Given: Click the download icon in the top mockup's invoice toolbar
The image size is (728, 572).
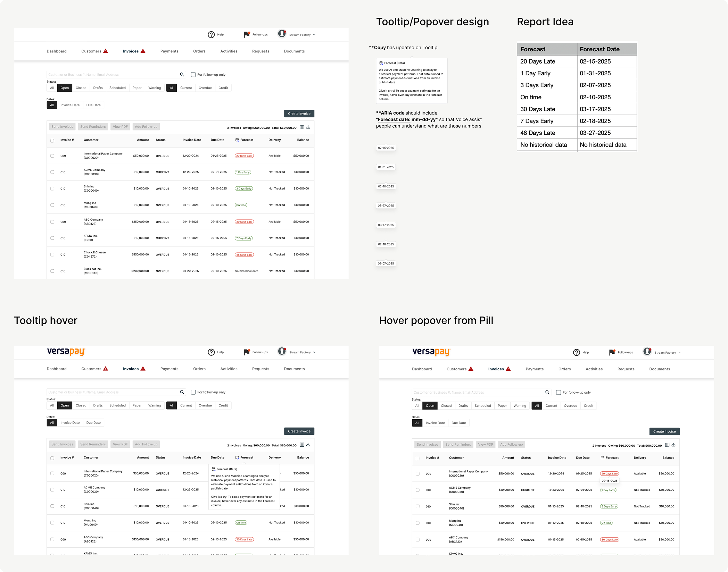Looking at the screenshot, I should tap(308, 127).
